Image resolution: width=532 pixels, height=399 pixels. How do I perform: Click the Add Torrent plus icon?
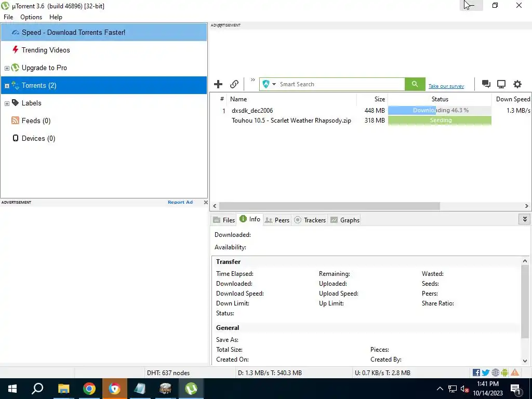point(218,84)
